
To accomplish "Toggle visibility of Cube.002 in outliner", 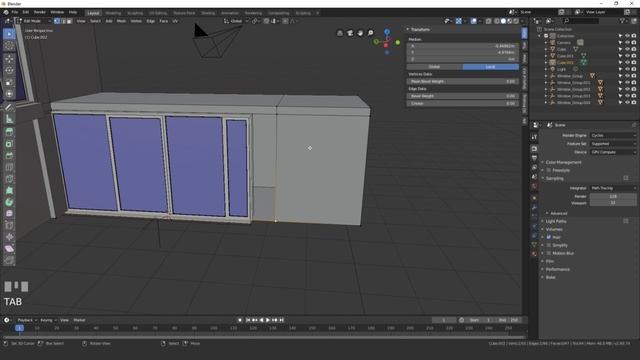I will pyautogui.click(x=627, y=62).
